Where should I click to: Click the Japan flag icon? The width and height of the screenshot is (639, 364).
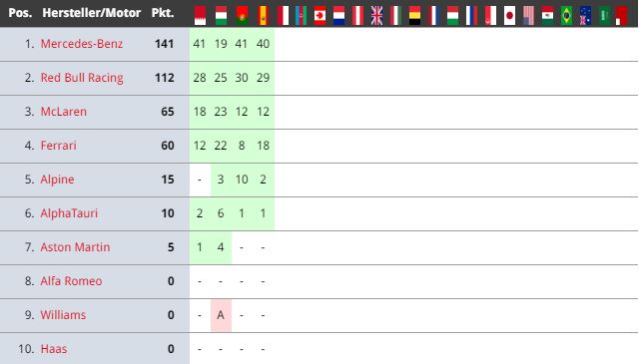pyautogui.click(x=509, y=16)
